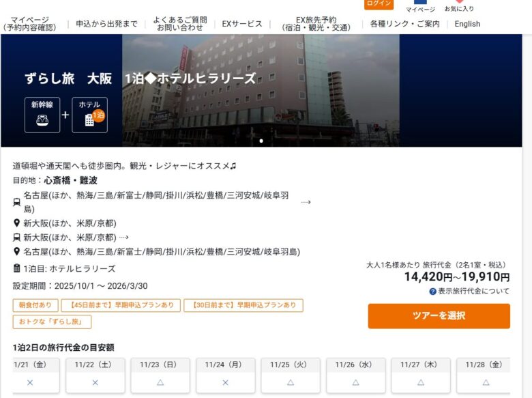Open 各種リンク・ご案内 in the navigation bar
The image size is (532, 398).
(404, 24)
